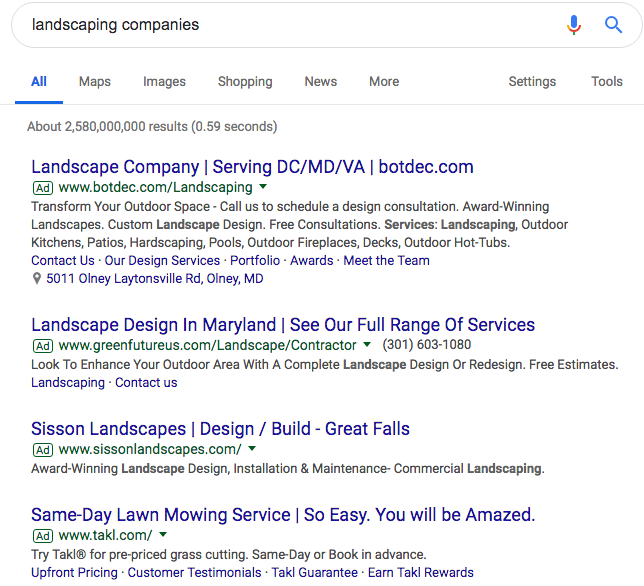Click the www.sissonlandscapes.com/ URL

[150, 449]
